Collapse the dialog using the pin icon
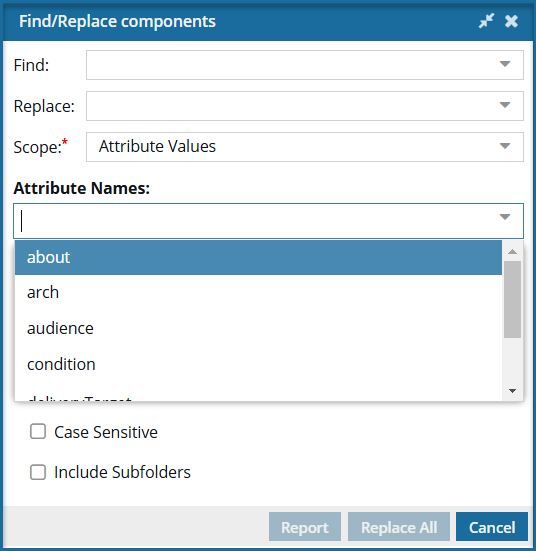 (486, 21)
